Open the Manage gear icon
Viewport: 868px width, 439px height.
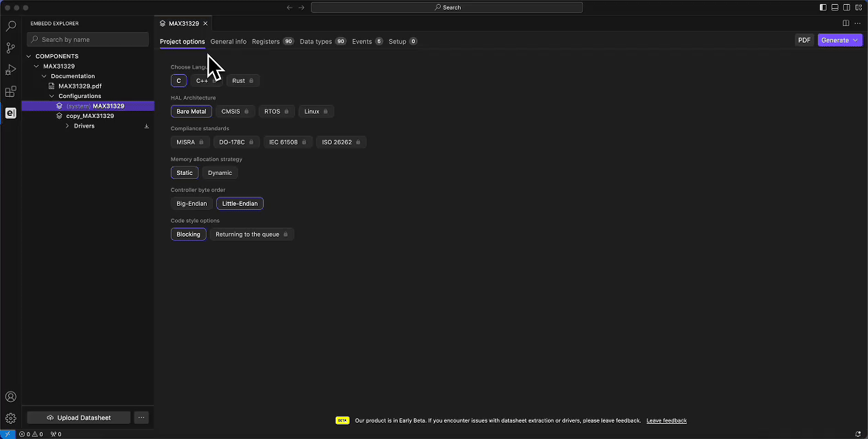pos(10,418)
